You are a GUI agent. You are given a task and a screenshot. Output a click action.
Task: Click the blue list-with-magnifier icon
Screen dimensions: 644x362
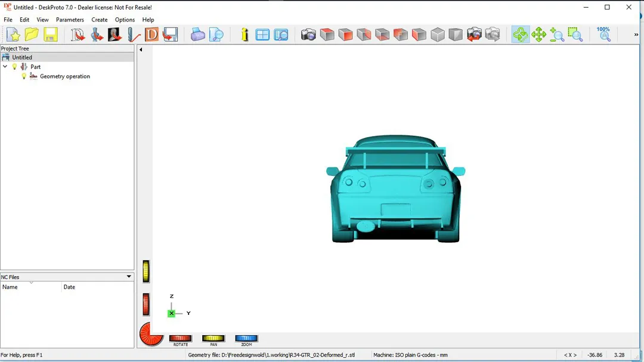tap(281, 35)
